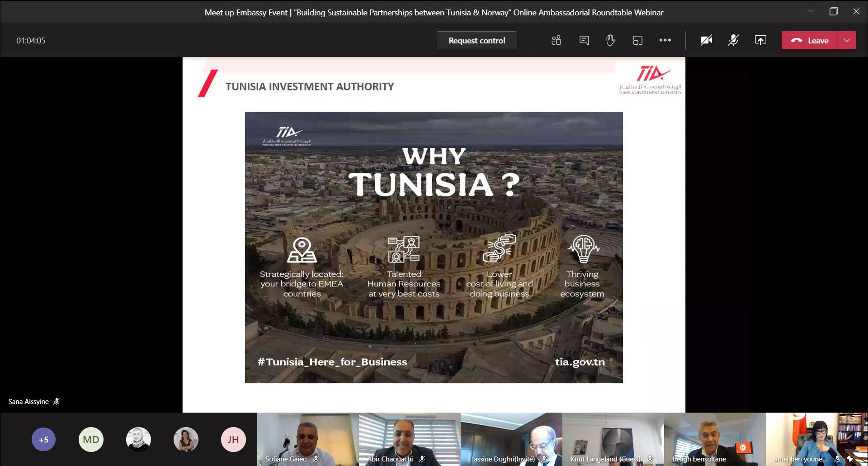Select amel ben younes video tile
This screenshot has width=868, height=466.
point(816,439)
